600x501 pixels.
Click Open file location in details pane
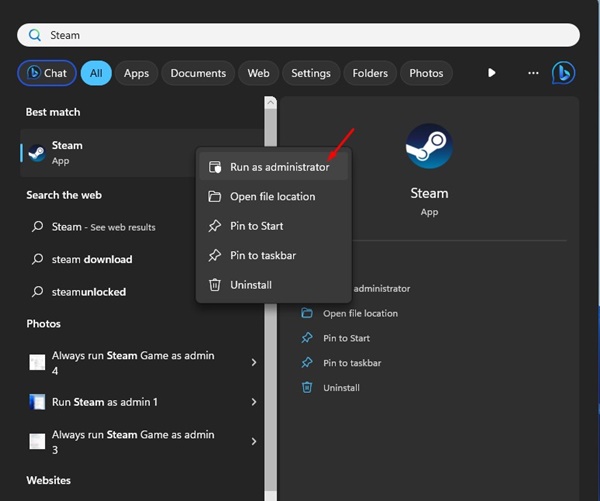[360, 313]
